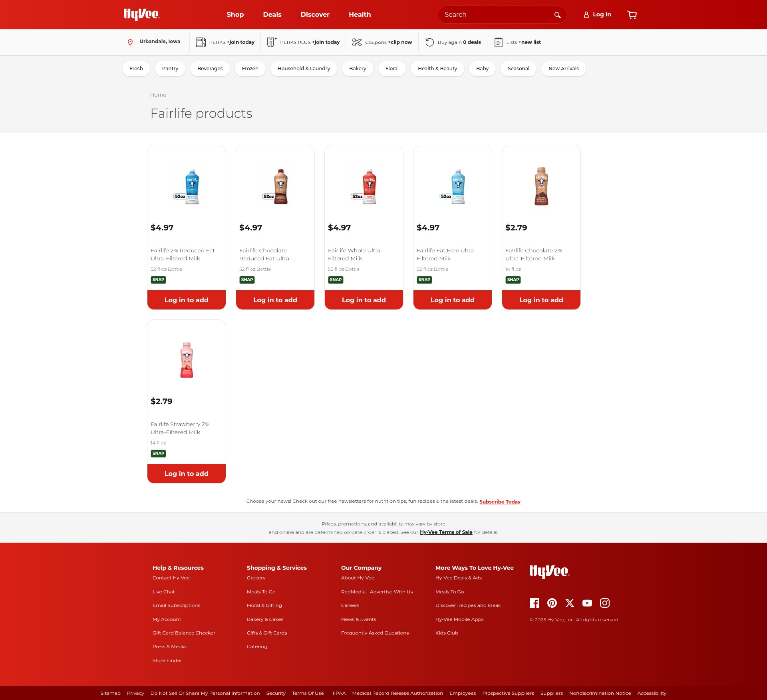
Task: Log in to add Fairlife Chocolate Reduced Fat 52oz
Action: [x=275, y=300]
